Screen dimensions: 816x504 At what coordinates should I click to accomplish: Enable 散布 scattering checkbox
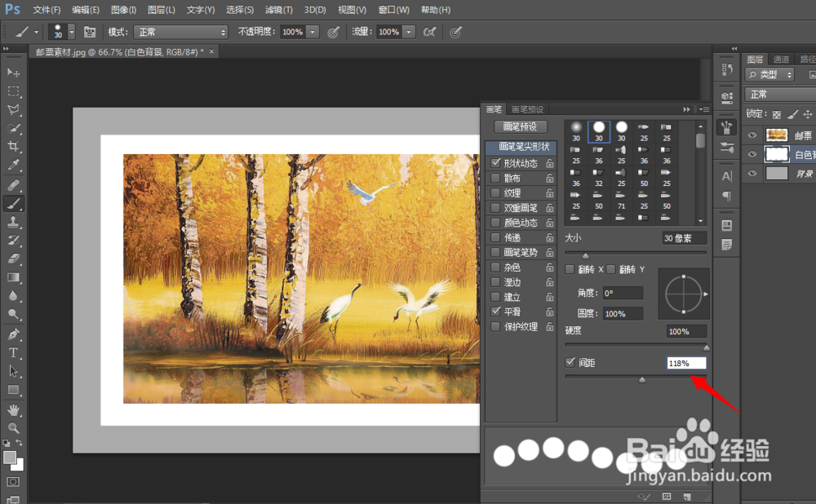pyautogui.click(x=495, y=178)
